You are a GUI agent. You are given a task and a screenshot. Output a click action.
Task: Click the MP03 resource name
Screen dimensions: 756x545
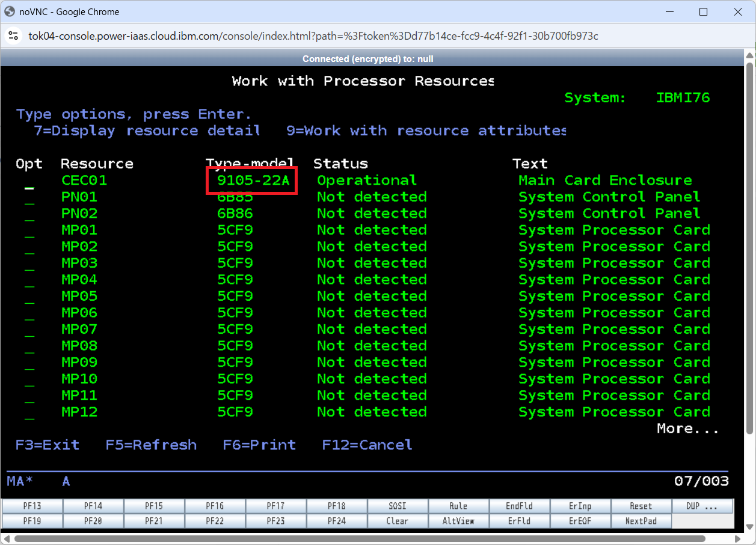pyautogui.click(x=79, y=263)
